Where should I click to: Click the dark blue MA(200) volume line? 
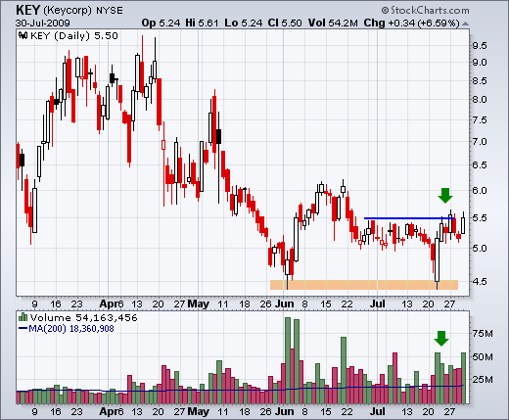[x=240, y=390]
